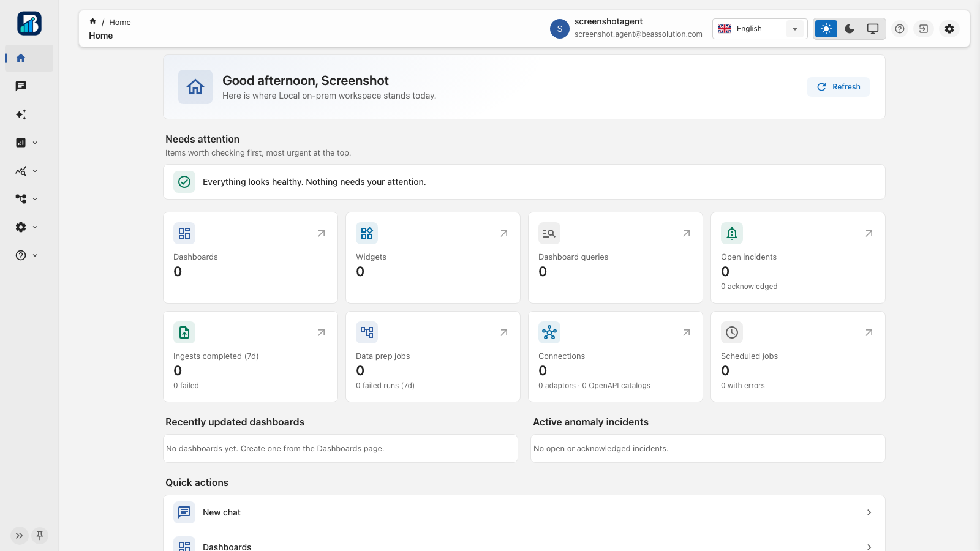The height and width of the screenshot is (551, 980).
Task: Click the user avatar S
Action: coord(560,29)
